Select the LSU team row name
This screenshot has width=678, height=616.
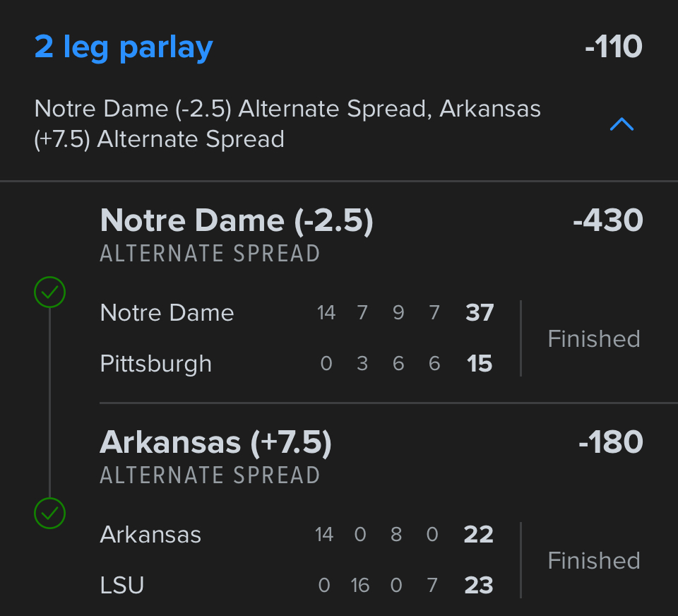point(122,585)
